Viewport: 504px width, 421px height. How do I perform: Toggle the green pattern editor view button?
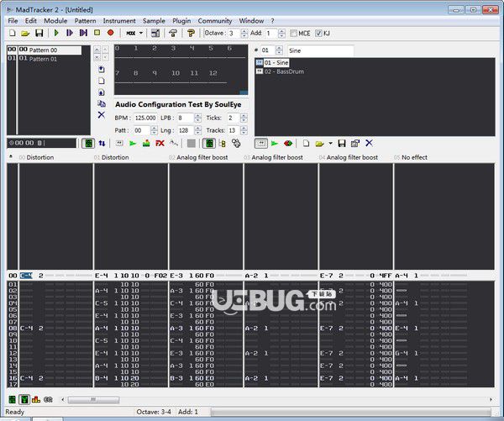pos(88,143)
